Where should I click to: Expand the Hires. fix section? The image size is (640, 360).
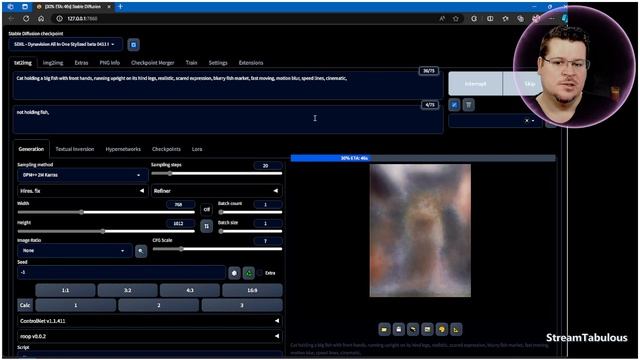coord(82,191)
